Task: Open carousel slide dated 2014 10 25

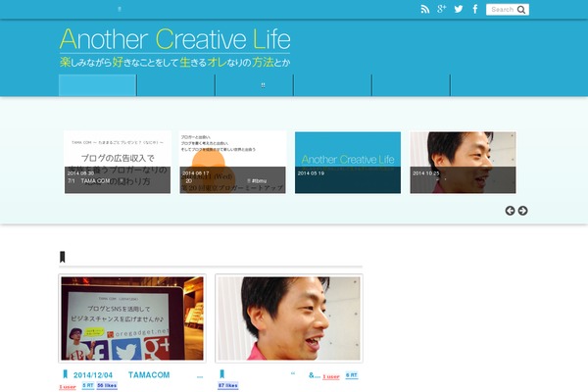Action: (463, 162)
